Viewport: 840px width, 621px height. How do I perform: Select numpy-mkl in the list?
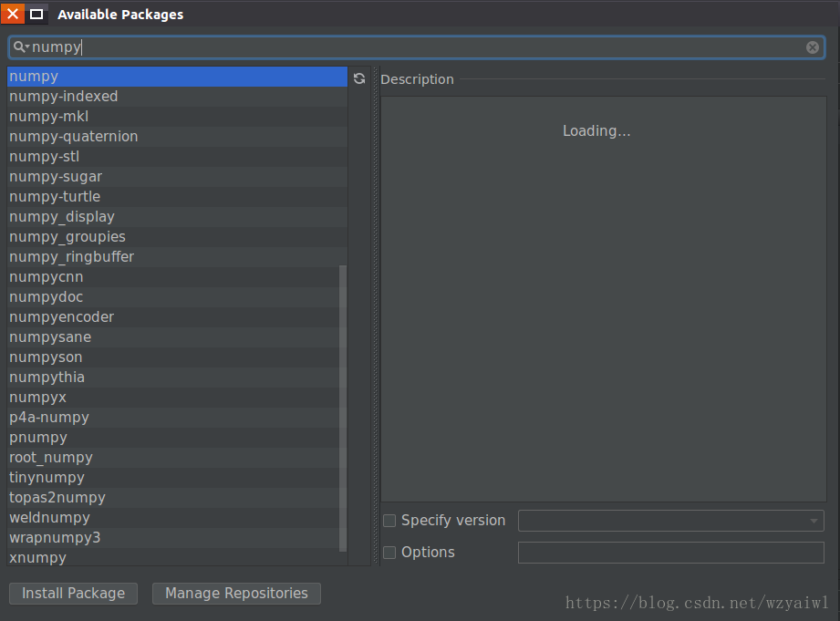point(177,117)
